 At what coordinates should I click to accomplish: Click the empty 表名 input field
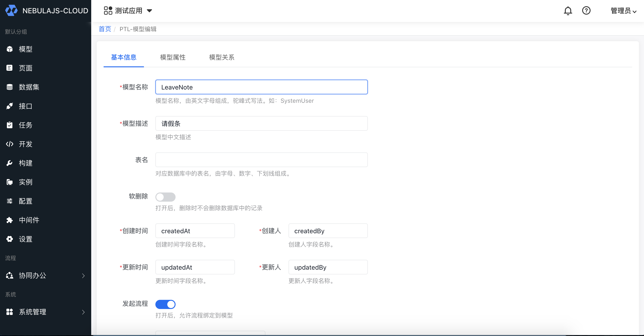[x=261, y=160]
